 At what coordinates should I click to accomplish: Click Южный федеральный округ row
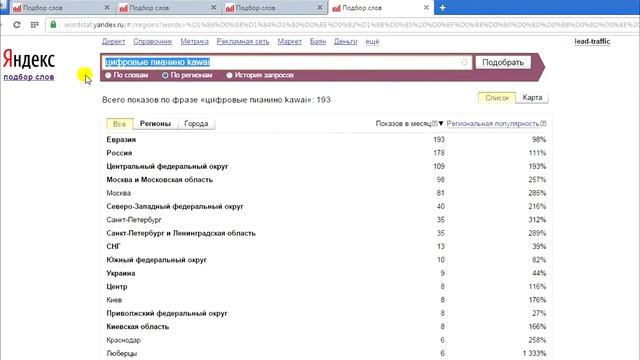pos(326,260)
